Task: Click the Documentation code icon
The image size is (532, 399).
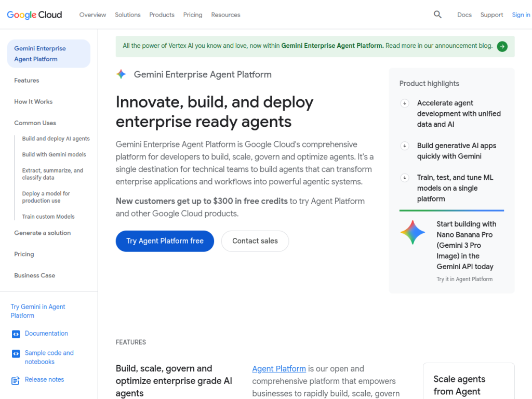Action: pyautogui.click(x=16, y=334)
